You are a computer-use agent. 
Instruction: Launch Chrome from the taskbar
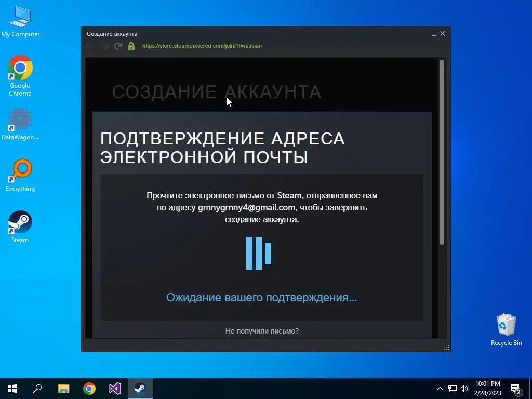(89, 389)
